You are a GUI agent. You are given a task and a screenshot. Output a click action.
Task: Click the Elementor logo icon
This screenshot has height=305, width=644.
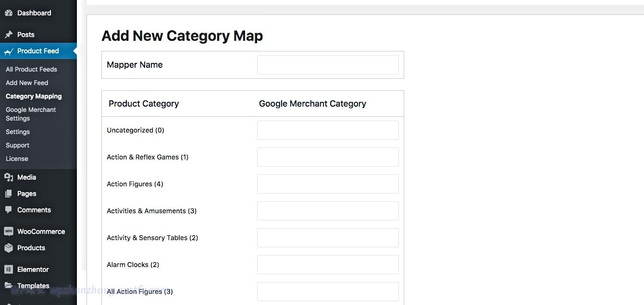[9, 269]
